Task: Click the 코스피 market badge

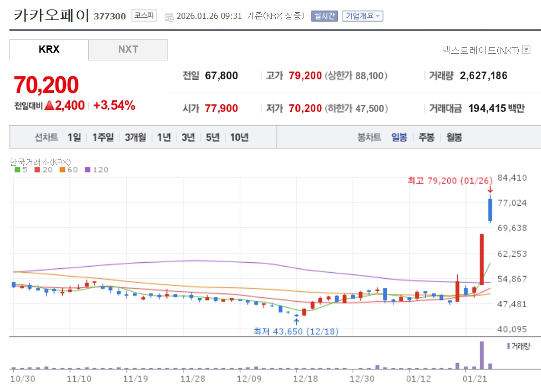Action: [144, 16]
